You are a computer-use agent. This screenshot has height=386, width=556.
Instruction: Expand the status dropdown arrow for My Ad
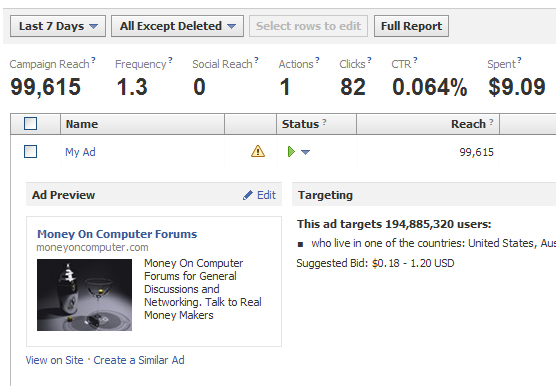click(305, 152)
